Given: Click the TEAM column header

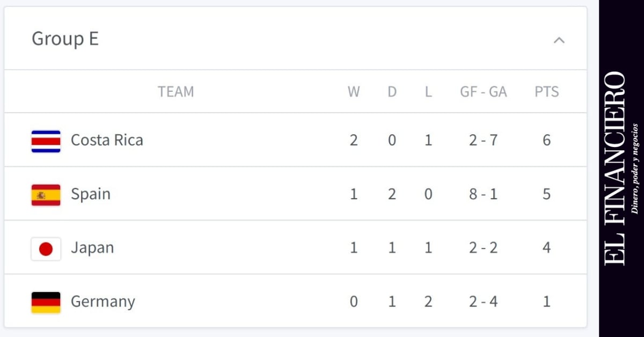Looking at the screenshot, I should (x=175, y=92).
